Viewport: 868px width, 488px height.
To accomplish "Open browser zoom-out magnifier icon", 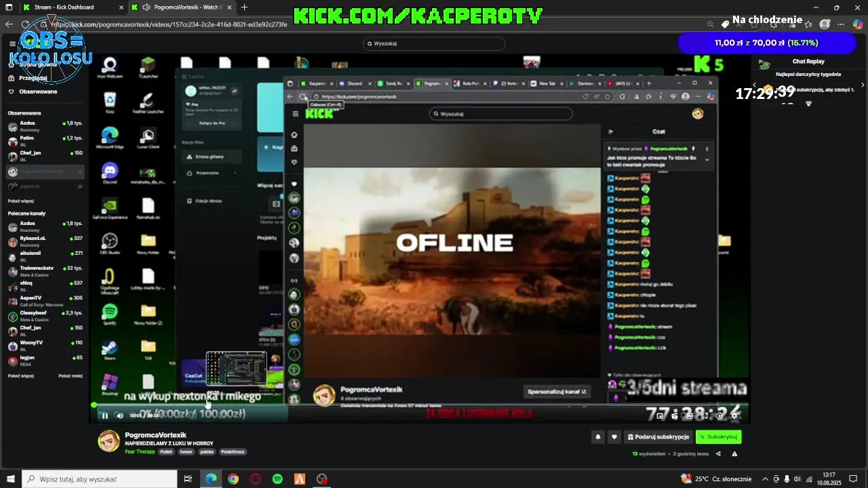I will (710, 24).
